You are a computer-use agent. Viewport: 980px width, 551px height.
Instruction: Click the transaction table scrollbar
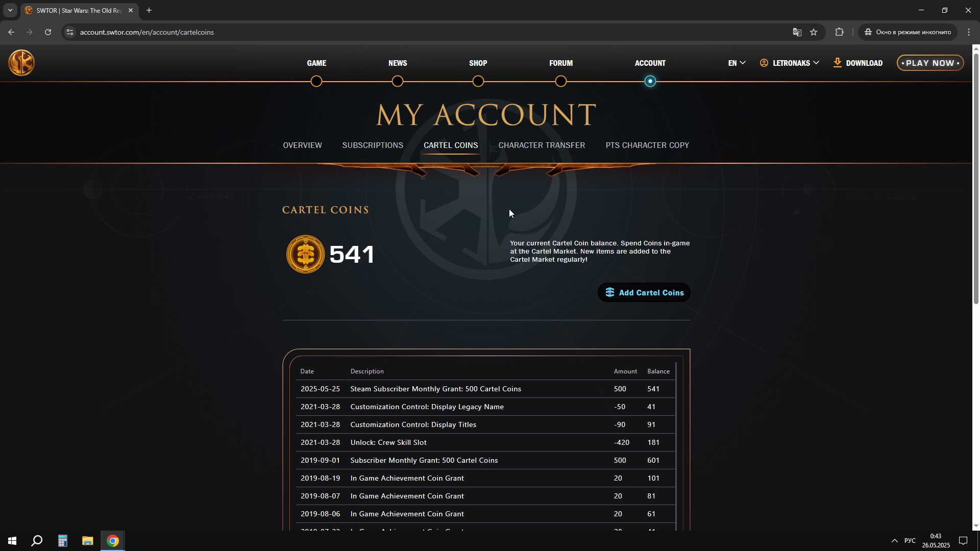[x=676, y=446]
